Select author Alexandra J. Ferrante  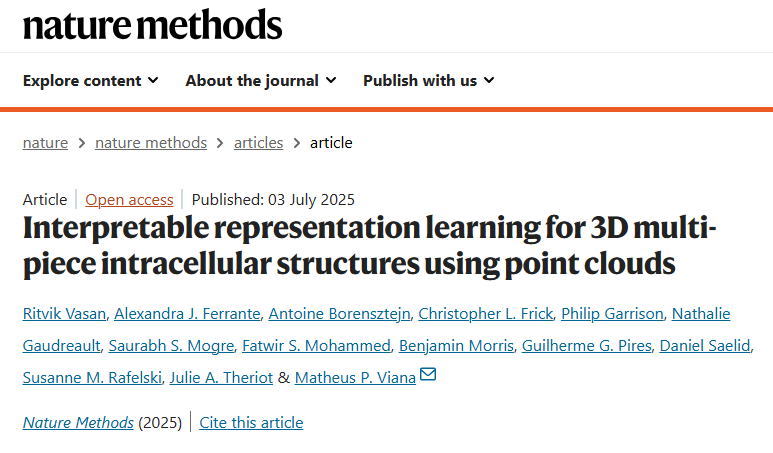pos(187,314)
